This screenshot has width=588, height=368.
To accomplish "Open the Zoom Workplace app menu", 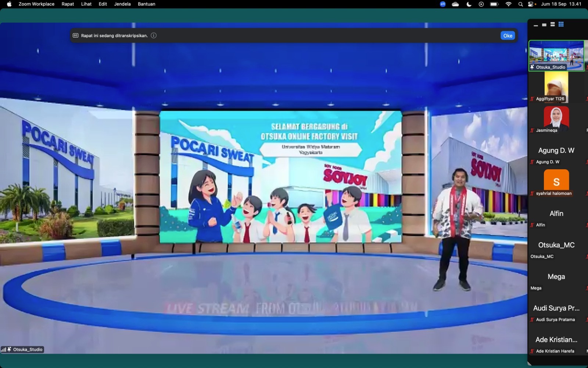I will pos(36,4).
